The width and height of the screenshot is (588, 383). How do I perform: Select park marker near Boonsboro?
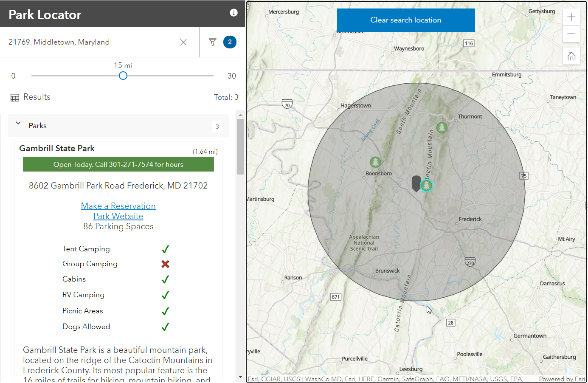[x=375, y=162]
